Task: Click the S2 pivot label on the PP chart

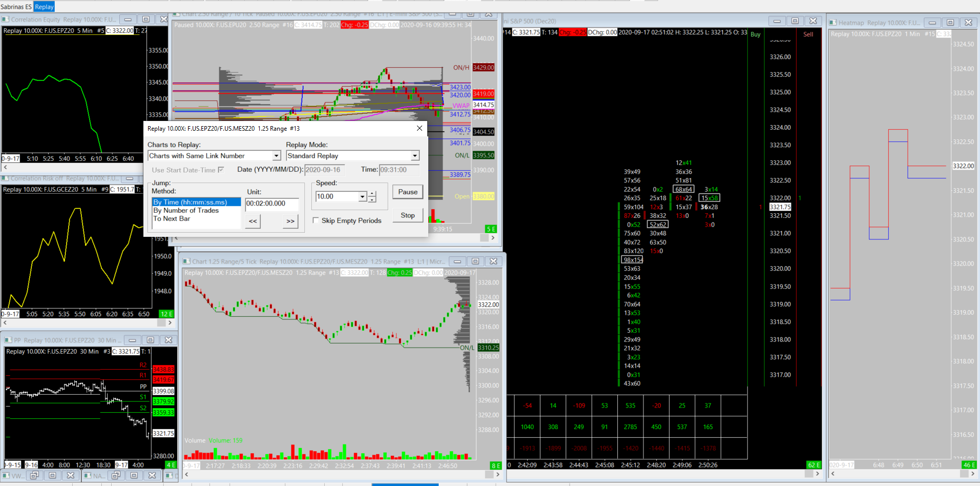Action: point(143,408)
